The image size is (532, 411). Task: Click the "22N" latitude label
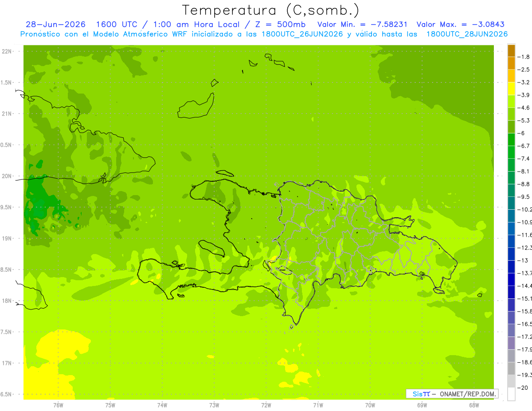pos(7,51)
